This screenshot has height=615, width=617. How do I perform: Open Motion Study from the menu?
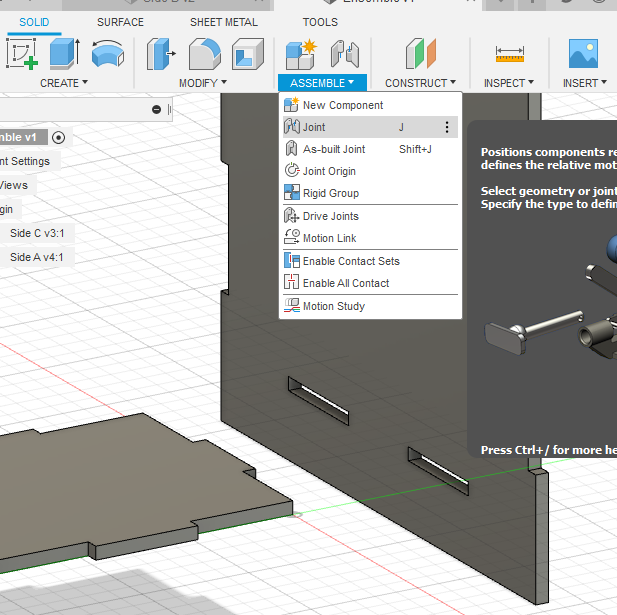click(370, 306)
